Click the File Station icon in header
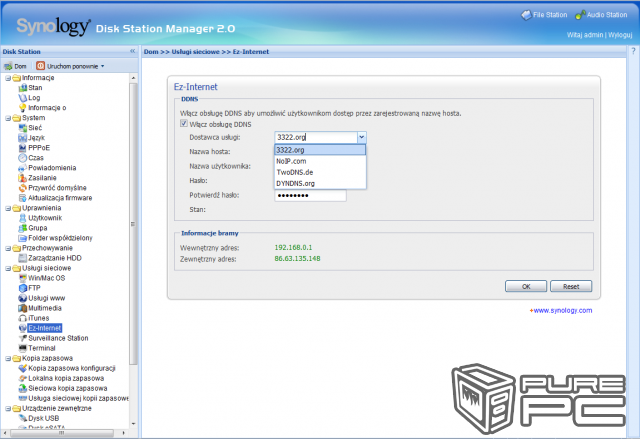 point(526,15)
